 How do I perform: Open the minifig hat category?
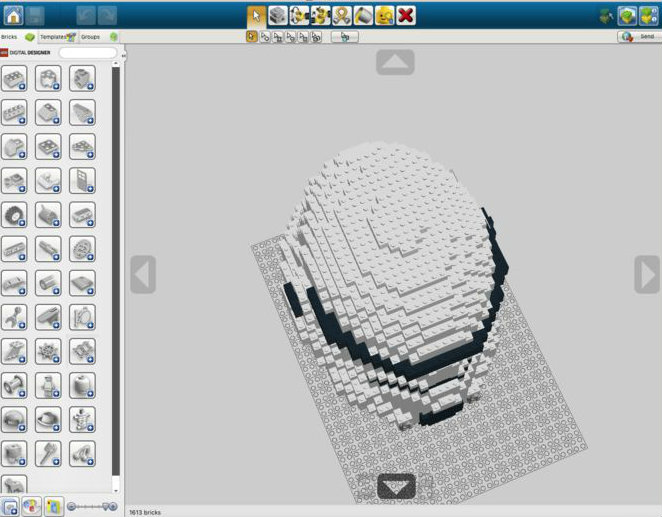click(48, 420)
